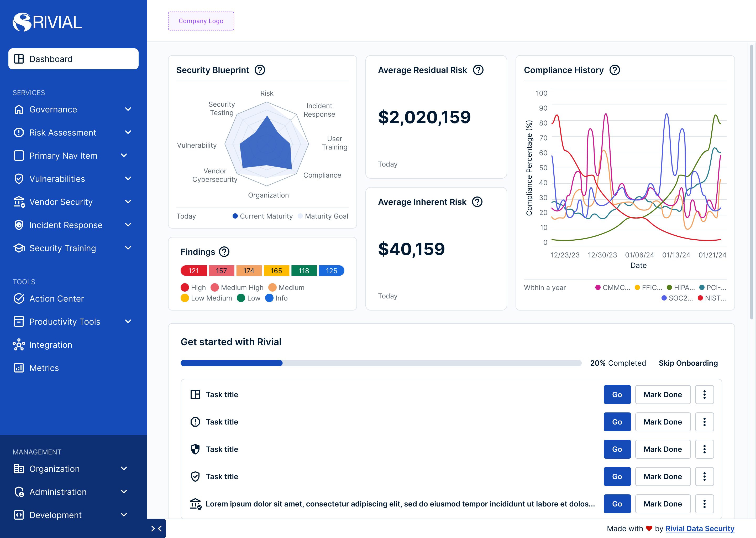Click Skip Onboarding
Screen dimensions: 756x538
(688, 363)
